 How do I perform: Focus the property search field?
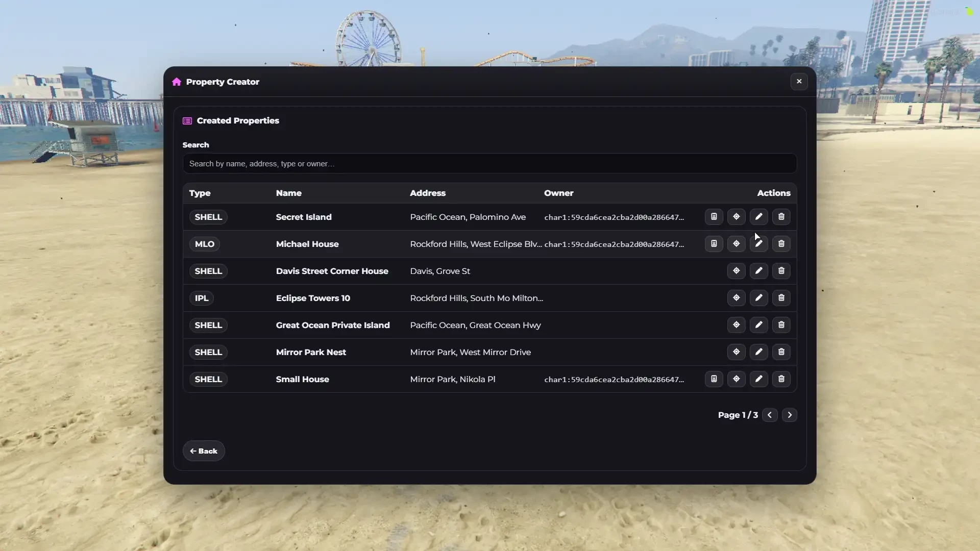pos(489,164)
